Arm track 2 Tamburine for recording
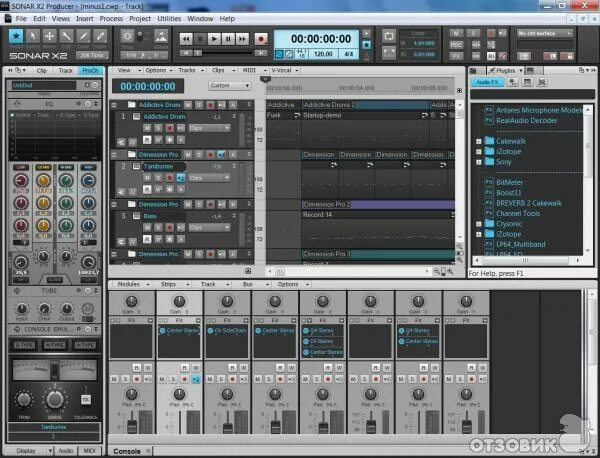Viewport: 600px width, 458px height. pyautogui.click(x=170, y=178)
